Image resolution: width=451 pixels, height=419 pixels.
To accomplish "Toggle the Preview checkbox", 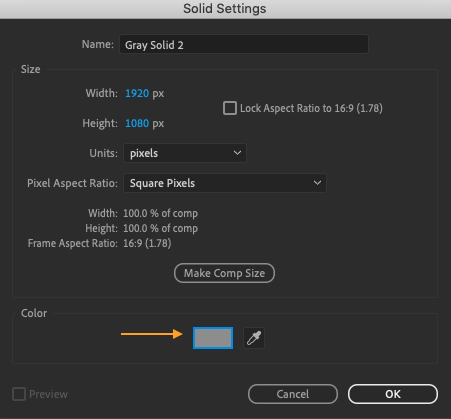I will tap(19, 394).
